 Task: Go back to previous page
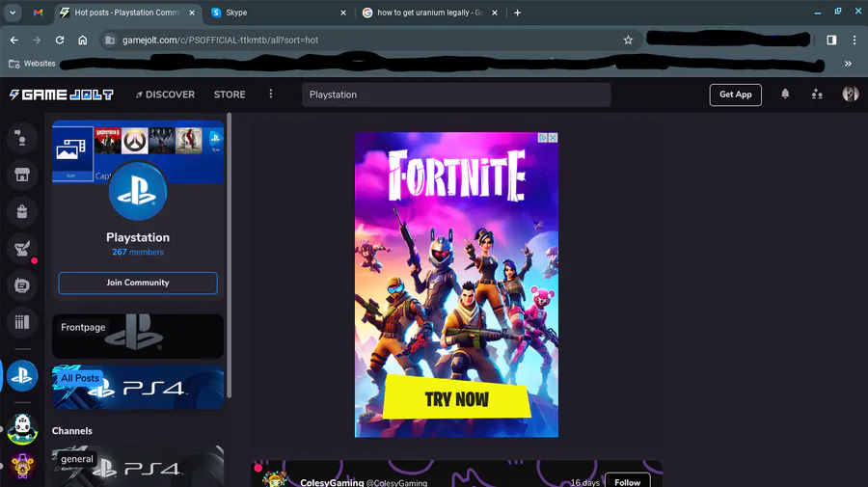(14, 40)
